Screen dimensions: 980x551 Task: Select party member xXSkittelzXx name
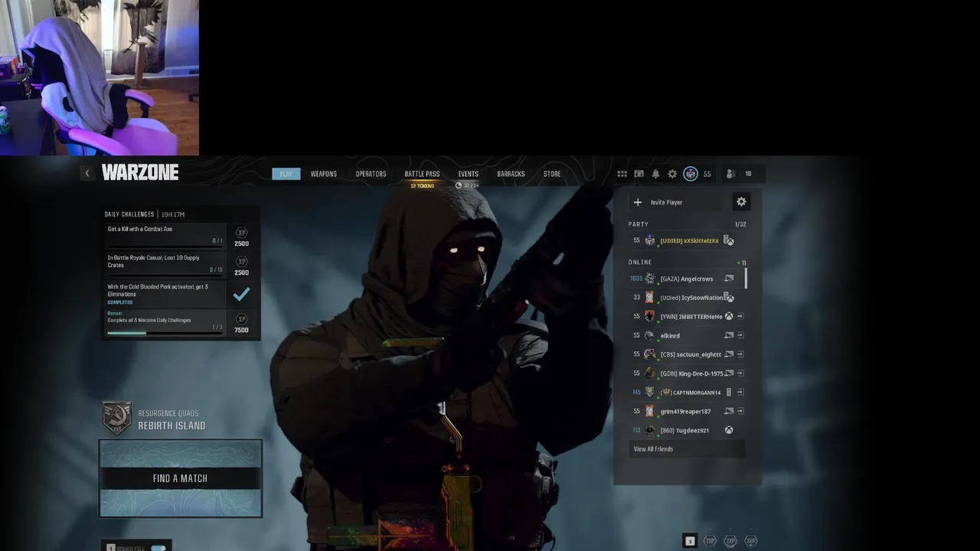689,240
